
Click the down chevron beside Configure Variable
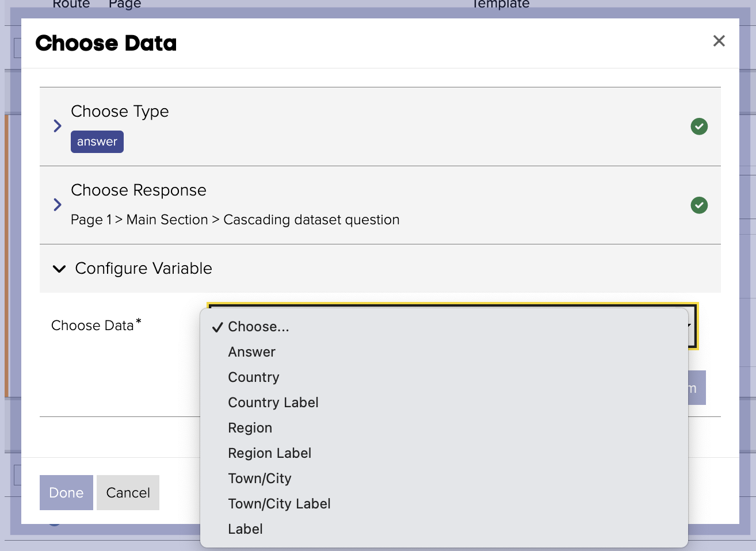(59, 268)
